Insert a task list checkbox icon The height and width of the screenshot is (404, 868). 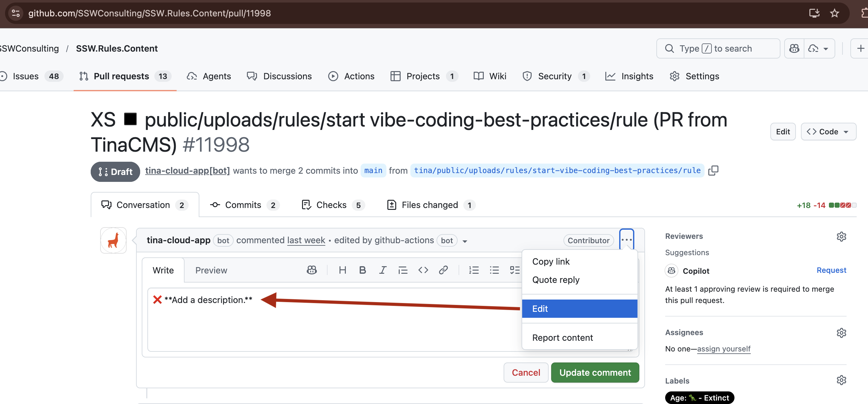tap(514, 270)
